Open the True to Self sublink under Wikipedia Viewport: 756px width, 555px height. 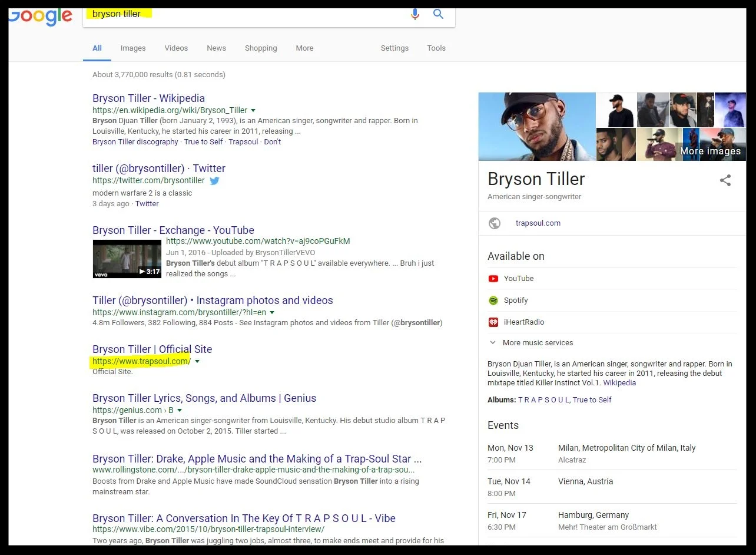(203, 142)
